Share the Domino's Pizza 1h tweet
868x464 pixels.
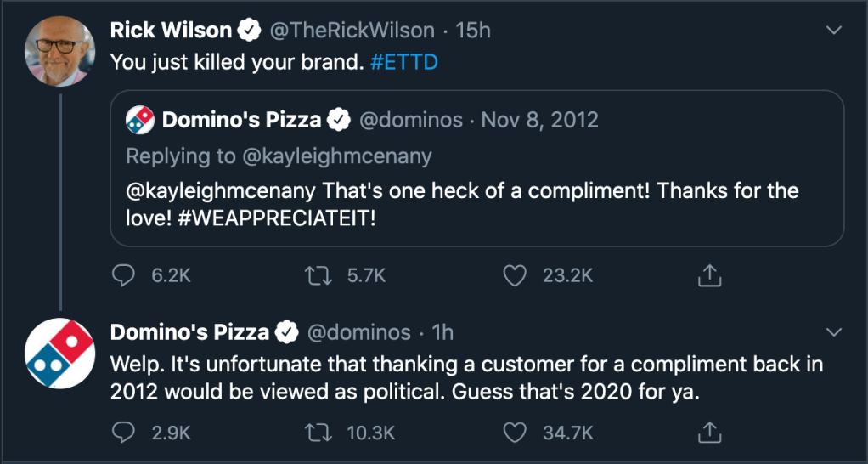tap(709, 433)
